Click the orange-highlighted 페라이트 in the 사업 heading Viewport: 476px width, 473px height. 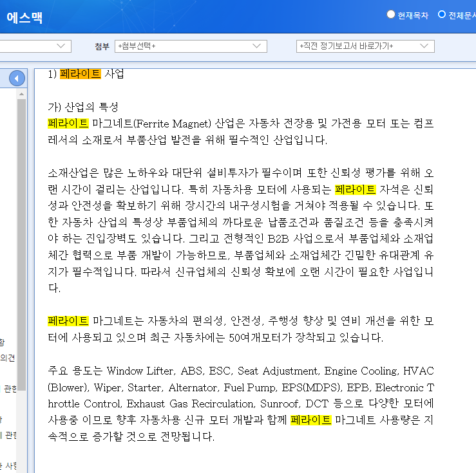click(80, 74)
